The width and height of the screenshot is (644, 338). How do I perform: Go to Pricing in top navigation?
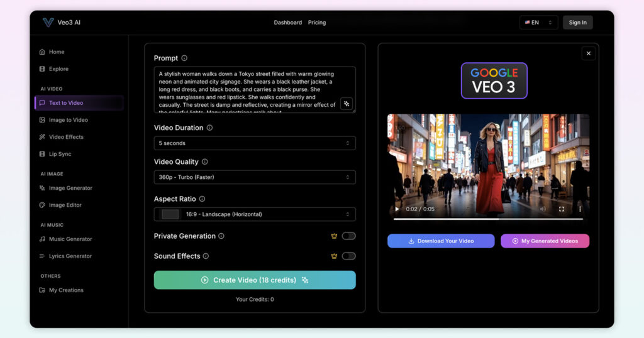coord(317,23)
